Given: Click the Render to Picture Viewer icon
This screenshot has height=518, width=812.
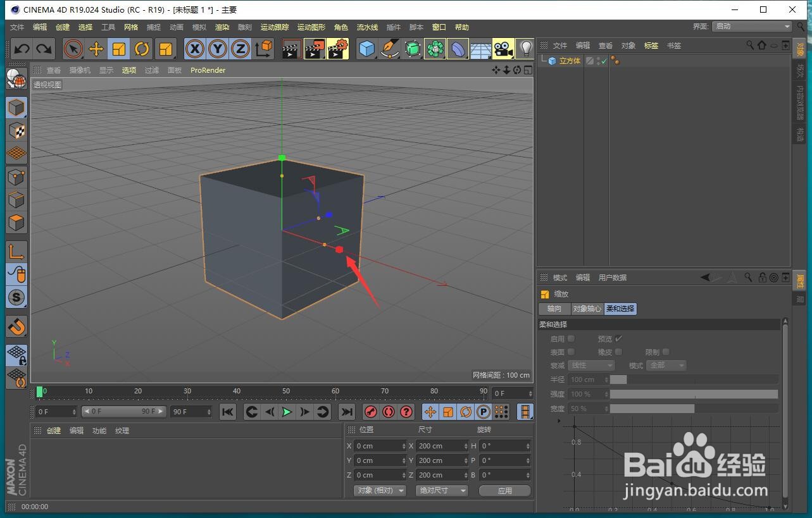Looking at the screenshot, I should 314,49.
